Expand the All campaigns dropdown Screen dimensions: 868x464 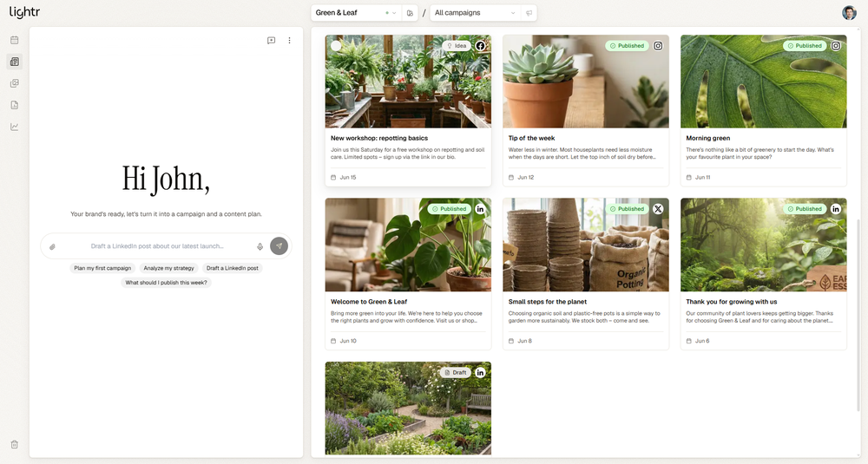(475, 13)
